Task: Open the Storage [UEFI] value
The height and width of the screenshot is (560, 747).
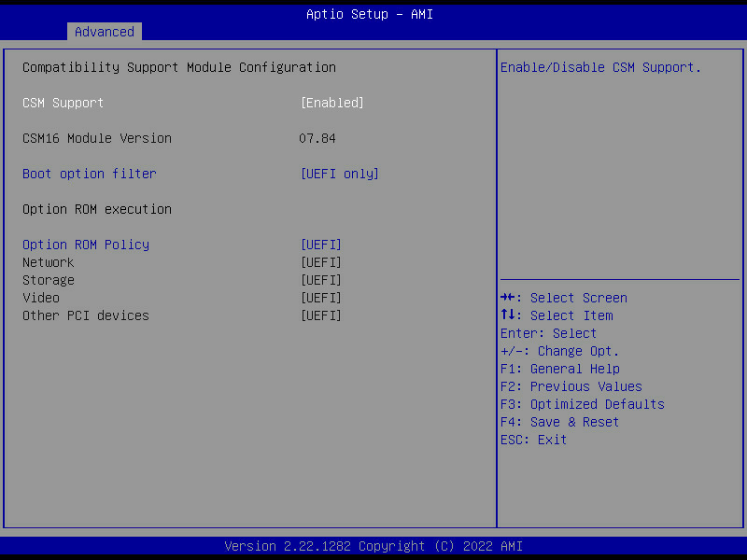Action: pos(321,280)
